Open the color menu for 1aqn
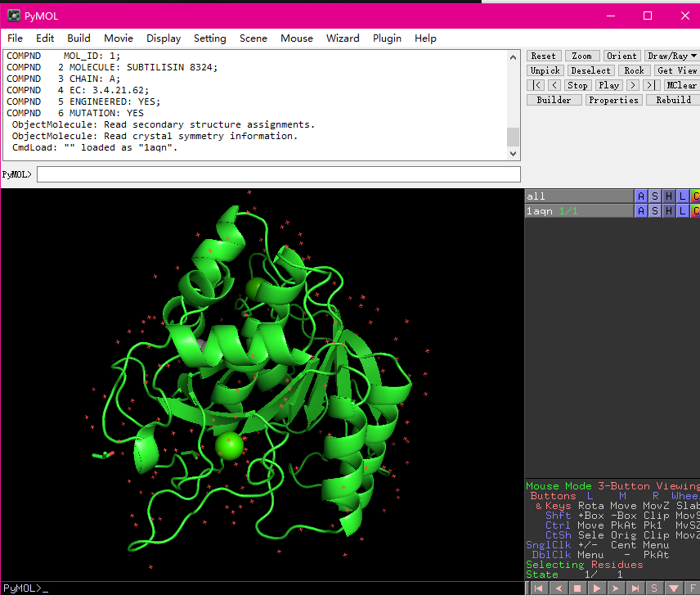The height and width of the screenshot is (595, 700). point(695,211)
